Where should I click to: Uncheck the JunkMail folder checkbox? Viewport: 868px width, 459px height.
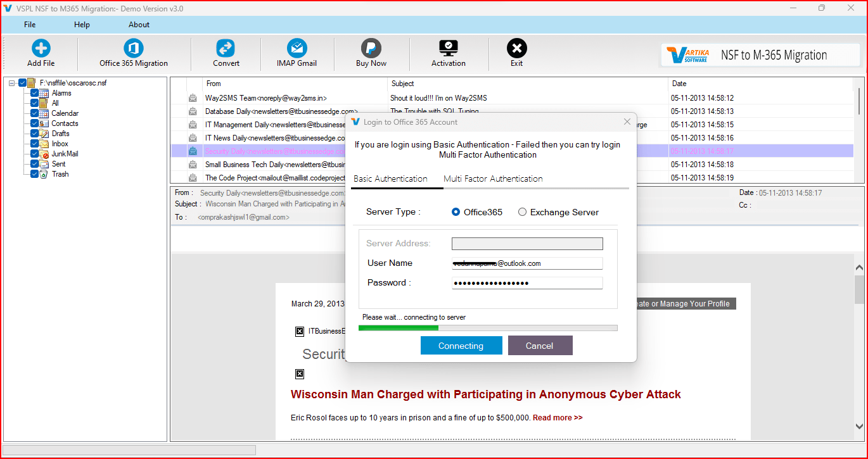click(35, 154)
